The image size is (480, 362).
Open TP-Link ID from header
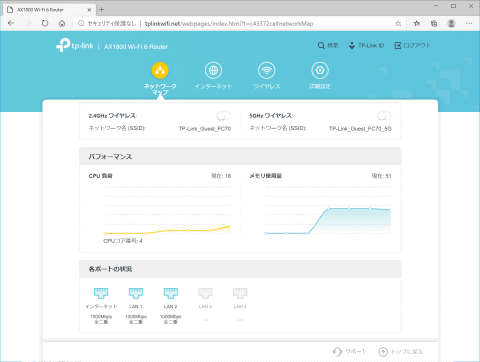point(366,45)
